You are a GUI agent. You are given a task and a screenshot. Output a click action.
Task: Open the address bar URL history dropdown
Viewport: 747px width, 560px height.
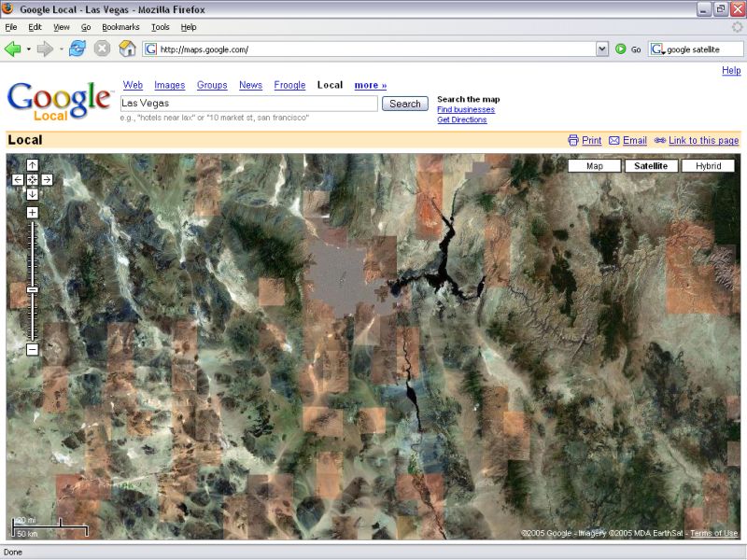click(x=602, y=49)
